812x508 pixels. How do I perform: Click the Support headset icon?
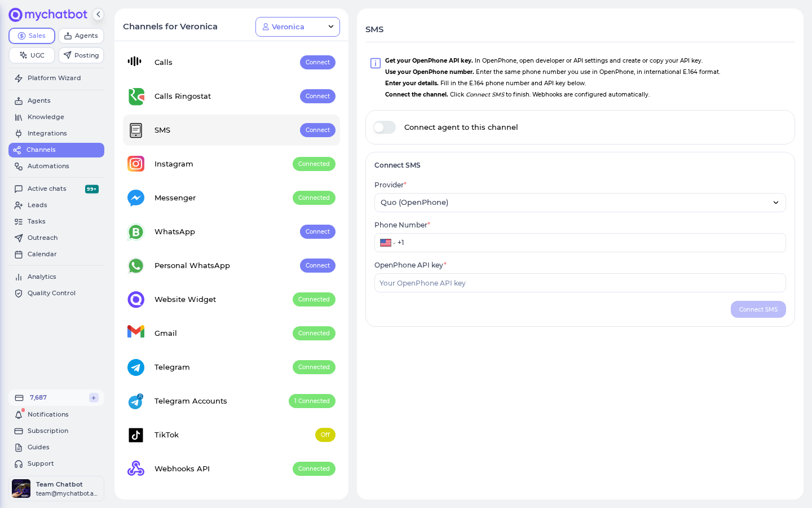point(19,464)
